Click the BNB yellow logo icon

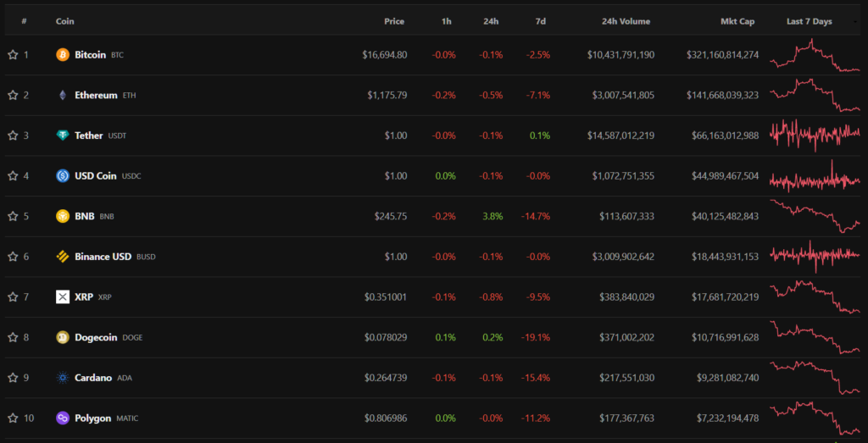tap(62, 216)
